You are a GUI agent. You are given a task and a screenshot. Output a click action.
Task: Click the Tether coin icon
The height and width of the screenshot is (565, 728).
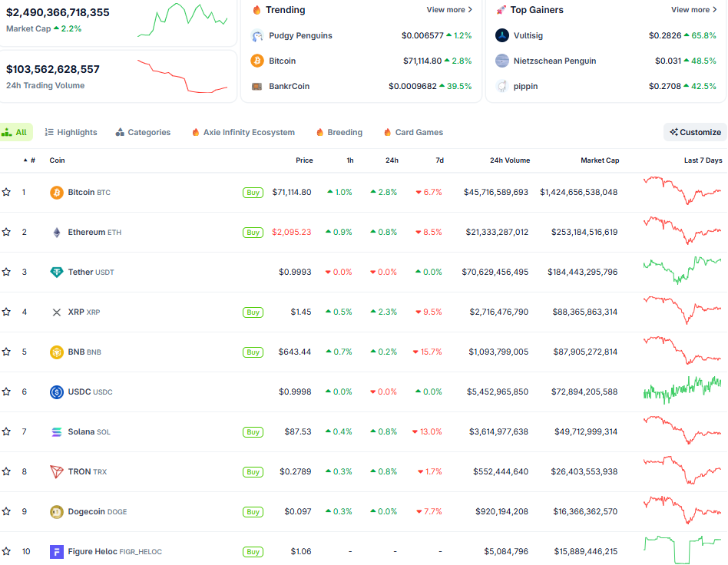tap(56, 273)
